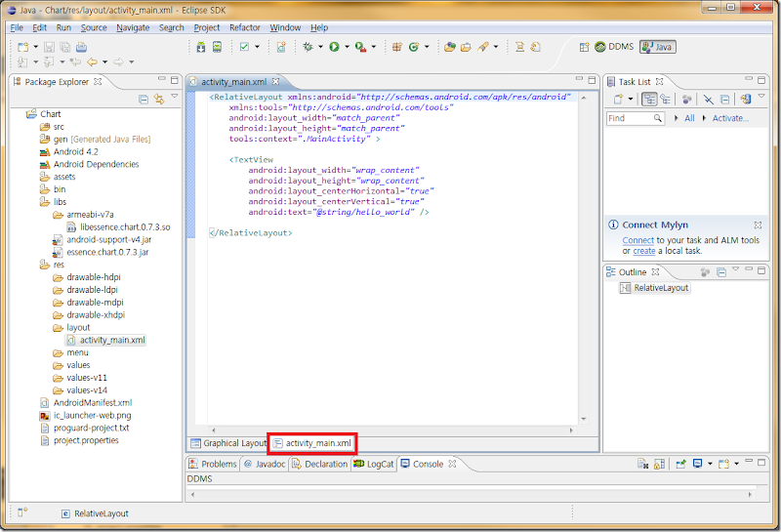Open the DDMS perspective
The height and width of the screenshot is (532, 781).
click(614, 47)
